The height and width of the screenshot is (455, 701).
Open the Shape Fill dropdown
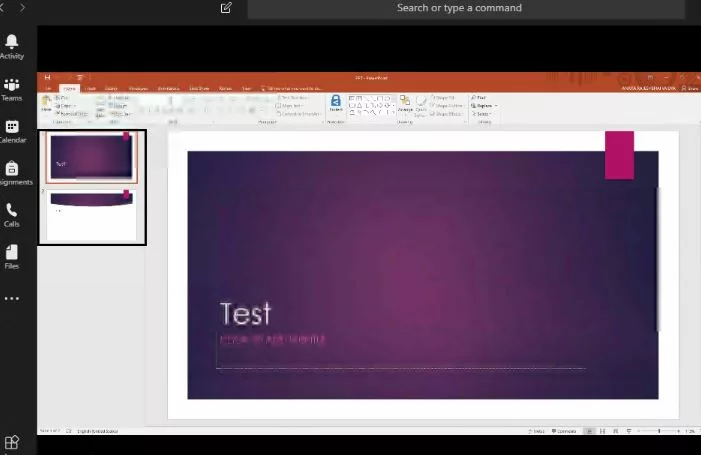[x=443, y=97]
